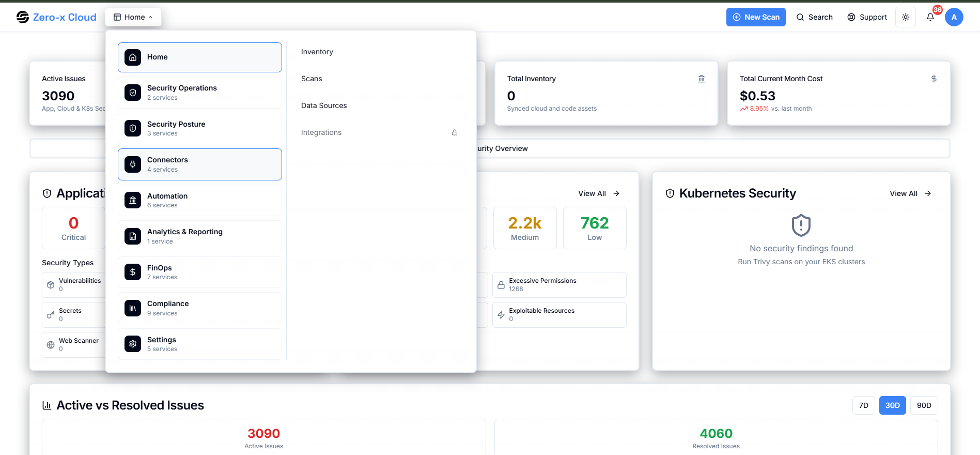The image size is (980, 455).
Task: View All Kubernetes Security findings
Action: 910,193
